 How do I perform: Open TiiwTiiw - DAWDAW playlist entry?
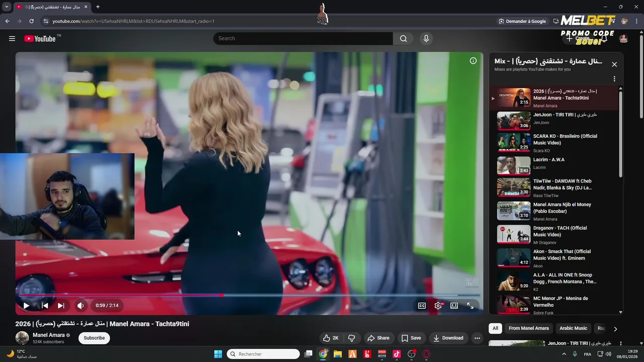tap(553, 188)
